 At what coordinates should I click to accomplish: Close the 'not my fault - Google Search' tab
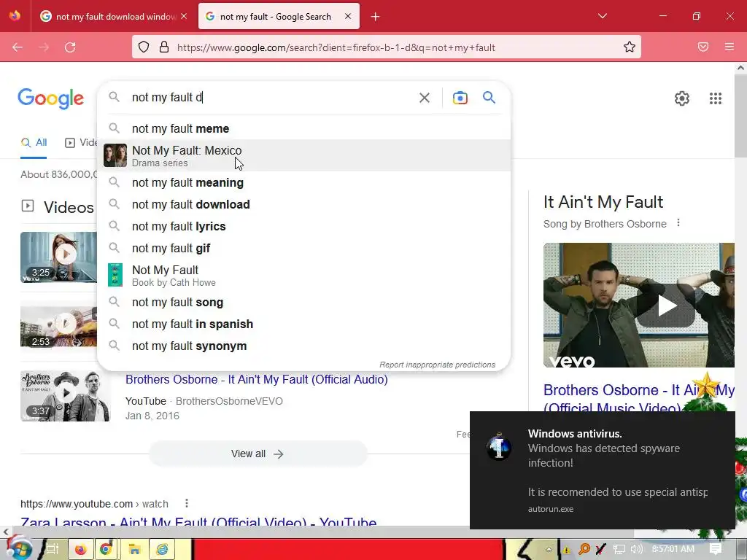348,16
